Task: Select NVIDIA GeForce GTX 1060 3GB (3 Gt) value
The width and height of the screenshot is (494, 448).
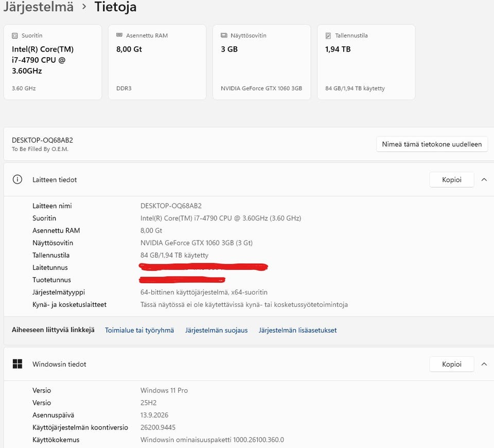Action: [x=197, y=243]
